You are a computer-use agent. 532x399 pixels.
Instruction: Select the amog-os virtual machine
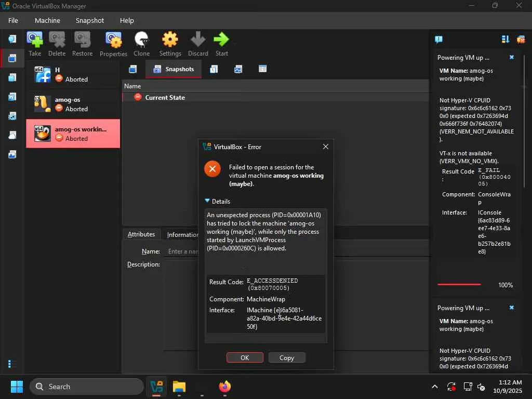point(73,104)
